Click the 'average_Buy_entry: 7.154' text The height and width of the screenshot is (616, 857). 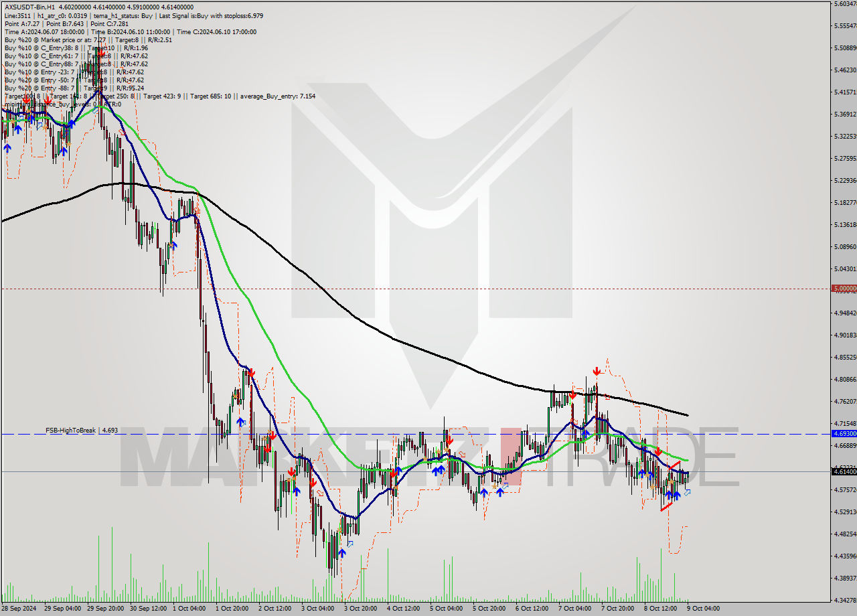pos(277,96)
